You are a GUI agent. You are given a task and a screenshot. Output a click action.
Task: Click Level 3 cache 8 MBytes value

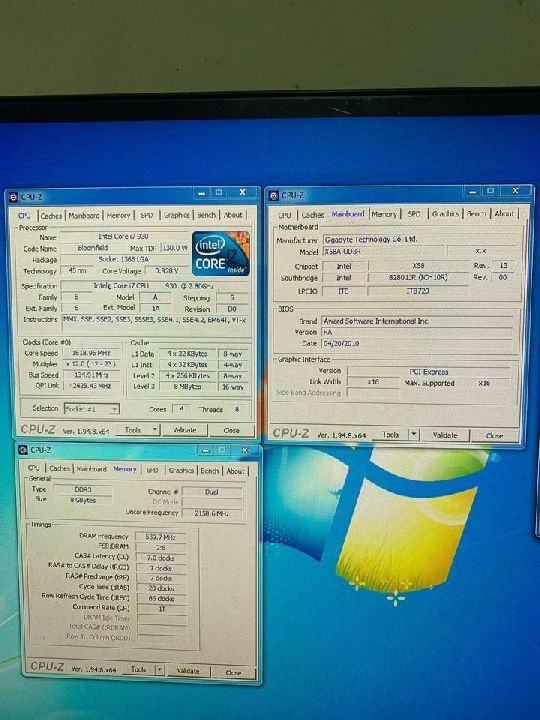(x=187, y=387)
